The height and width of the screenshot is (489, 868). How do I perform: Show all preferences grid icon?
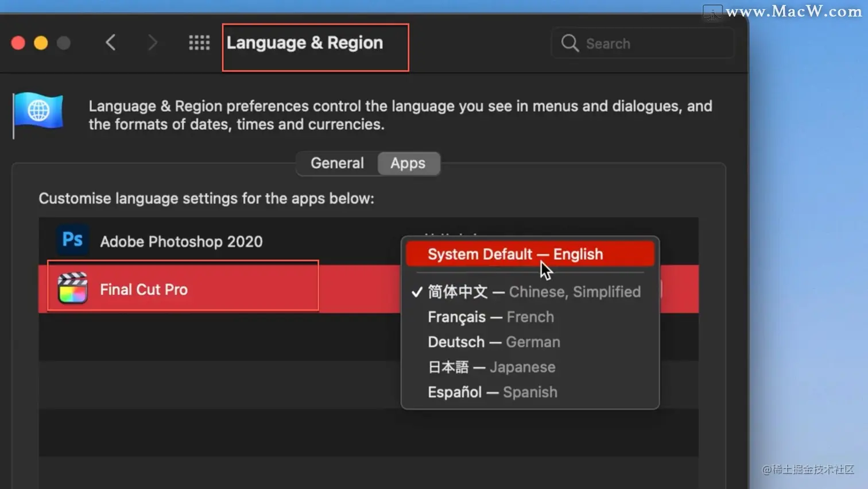point(199,43)
